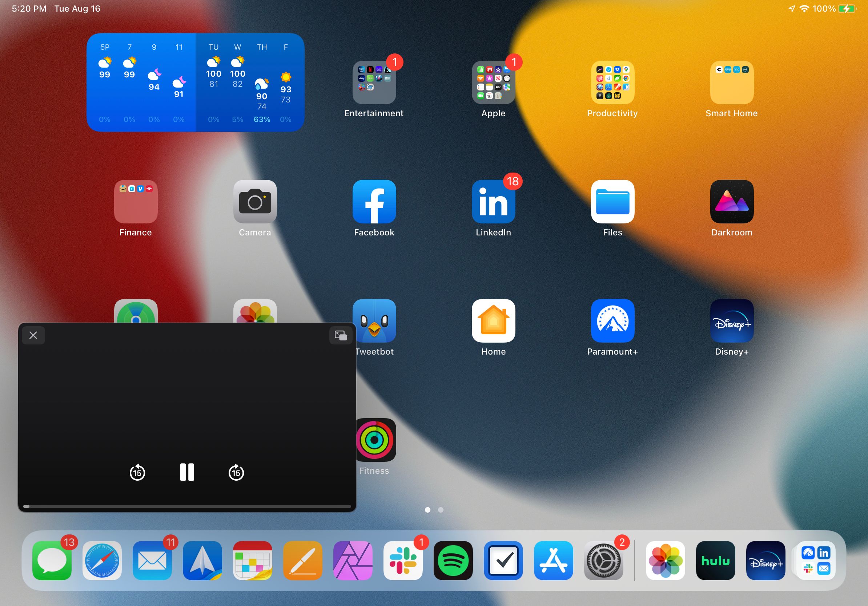This screenshot has width=868, height=606.
Task: Open Messages in the dock
Action: (x=52, y=560)
